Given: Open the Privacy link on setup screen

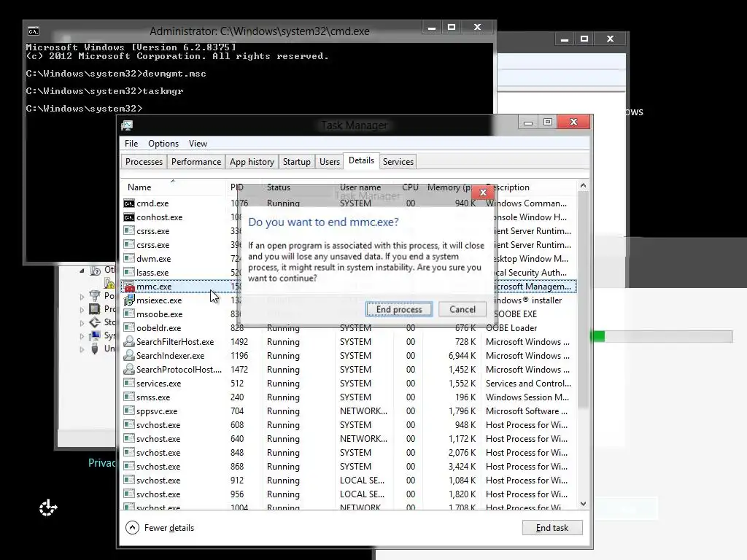Looking at the screenshot, I should [x=102, y=463].
